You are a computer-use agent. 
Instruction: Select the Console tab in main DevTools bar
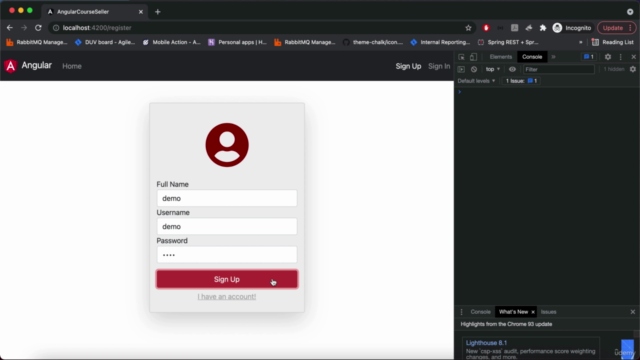[532, 57]
